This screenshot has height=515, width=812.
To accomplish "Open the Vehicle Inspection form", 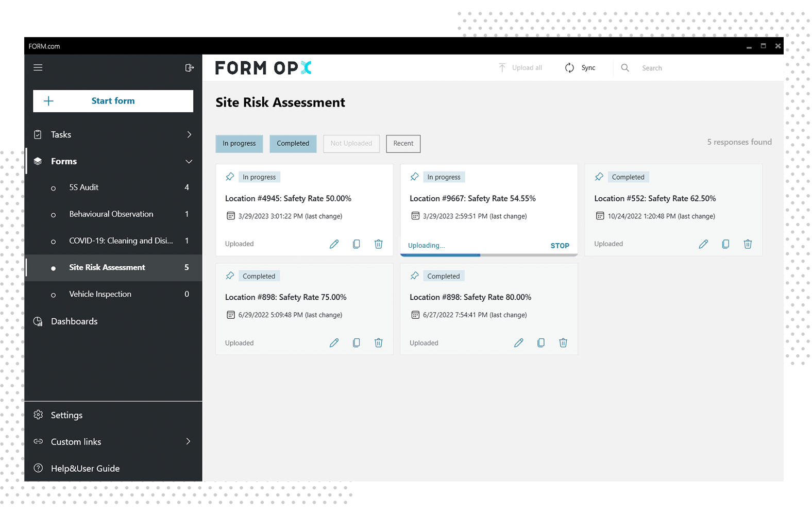I will point(113,295).
